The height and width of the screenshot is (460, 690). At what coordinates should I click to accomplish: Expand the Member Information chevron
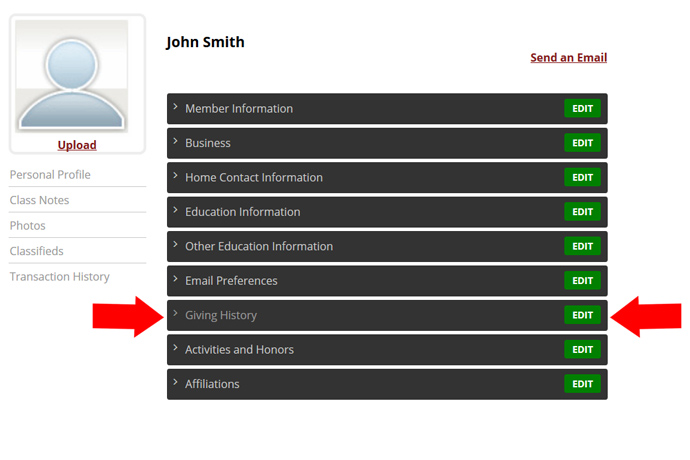pos(175,107)
